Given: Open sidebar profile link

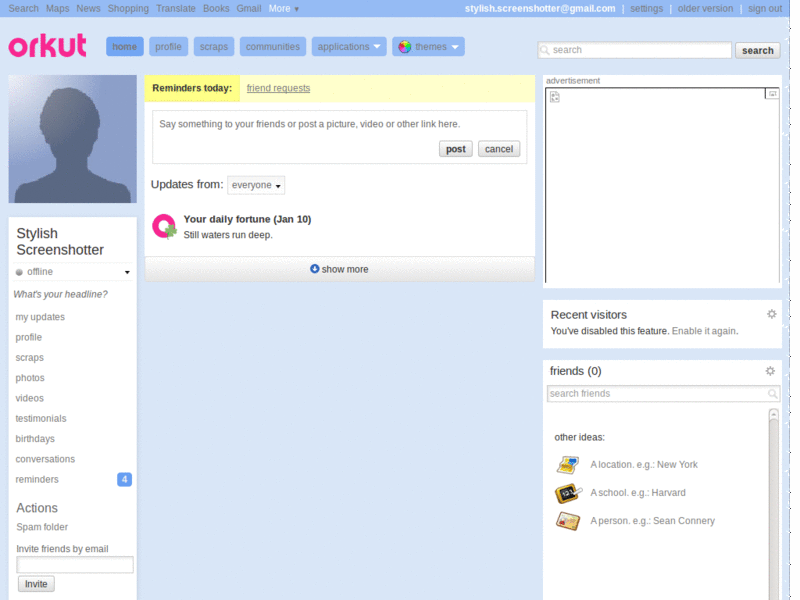Looking at the screenshot, I should tap(29, 337).
